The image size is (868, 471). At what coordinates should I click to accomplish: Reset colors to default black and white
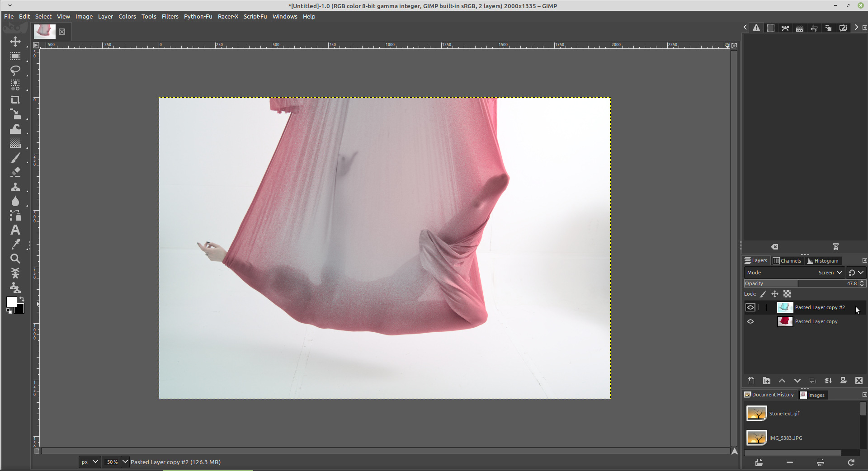[9, 311]
